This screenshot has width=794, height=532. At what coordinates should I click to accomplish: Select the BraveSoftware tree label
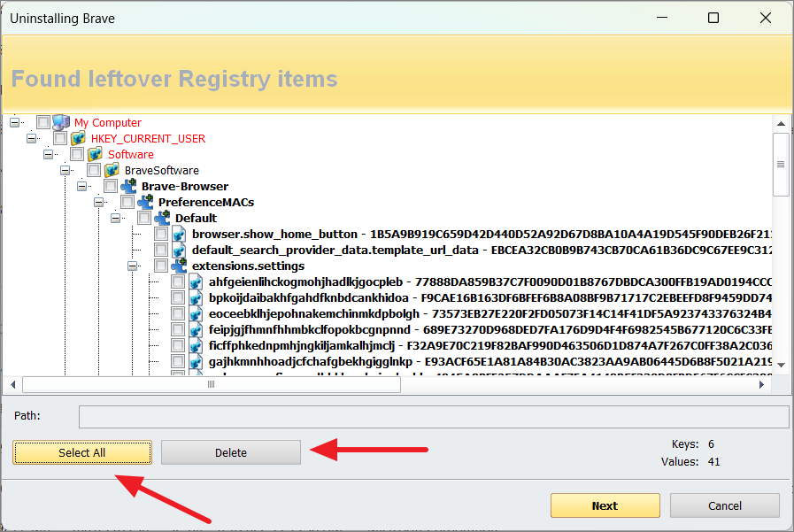click(161, 171)
